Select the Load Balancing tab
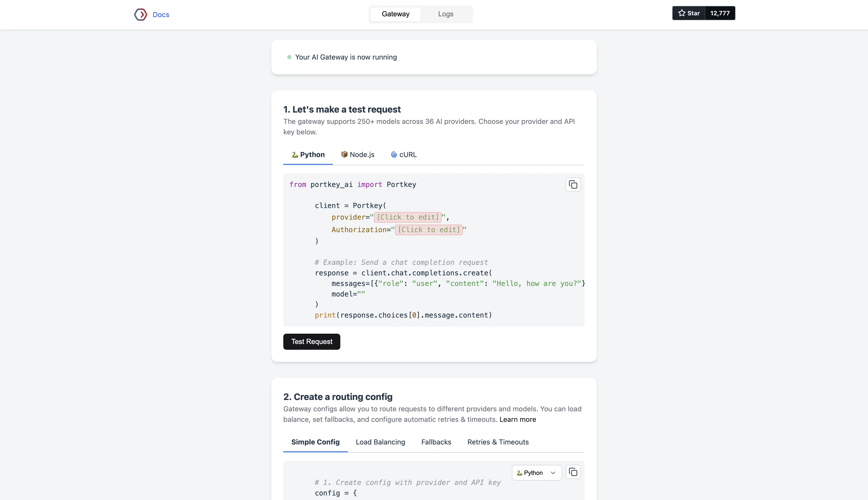Viewport: 868px width, 500px height. point(380,442)
